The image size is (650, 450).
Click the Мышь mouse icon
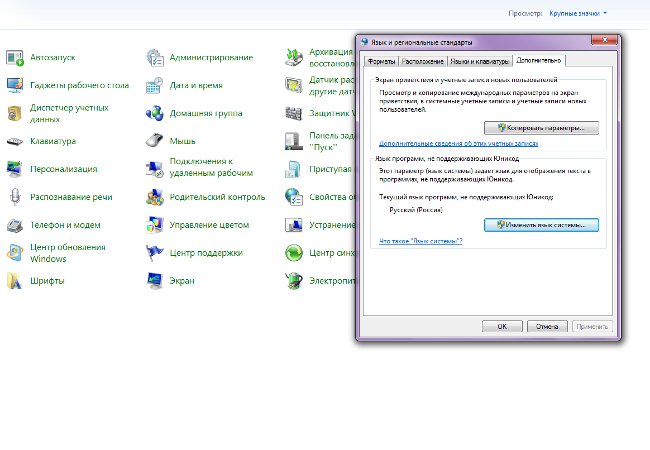[x=155, y=141]
